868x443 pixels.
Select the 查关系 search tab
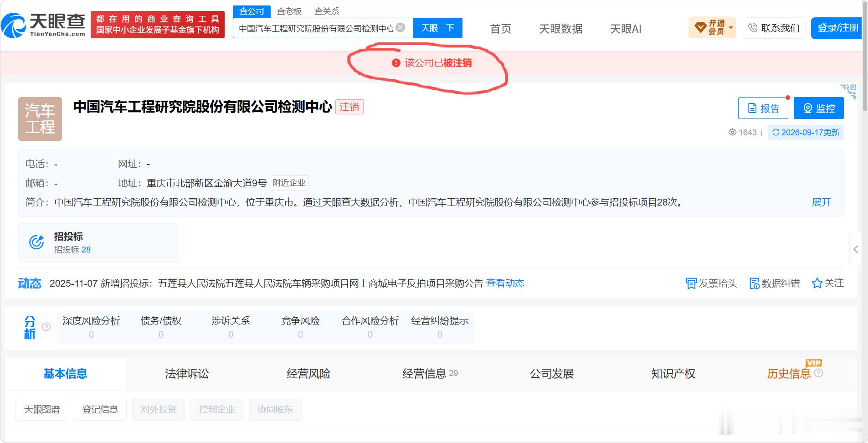327,11
